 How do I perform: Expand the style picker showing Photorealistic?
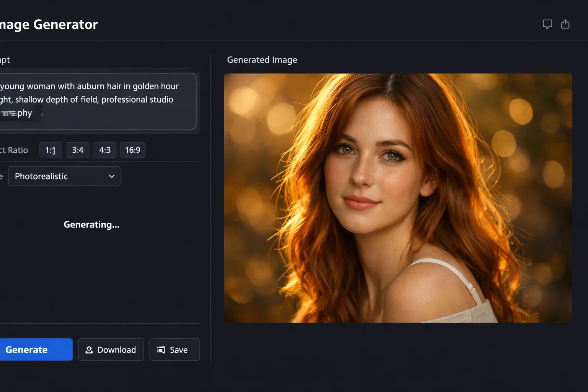pos(64,176)
